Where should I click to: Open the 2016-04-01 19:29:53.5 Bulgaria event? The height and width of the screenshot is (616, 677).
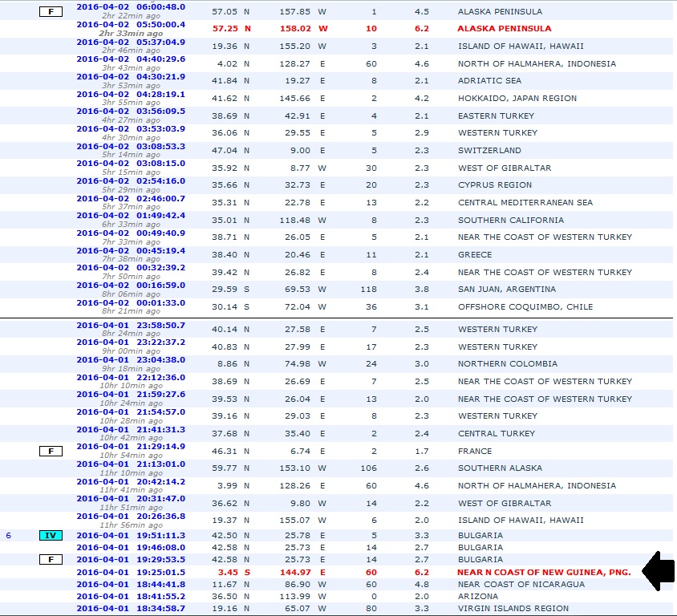(x=131, y=559)
